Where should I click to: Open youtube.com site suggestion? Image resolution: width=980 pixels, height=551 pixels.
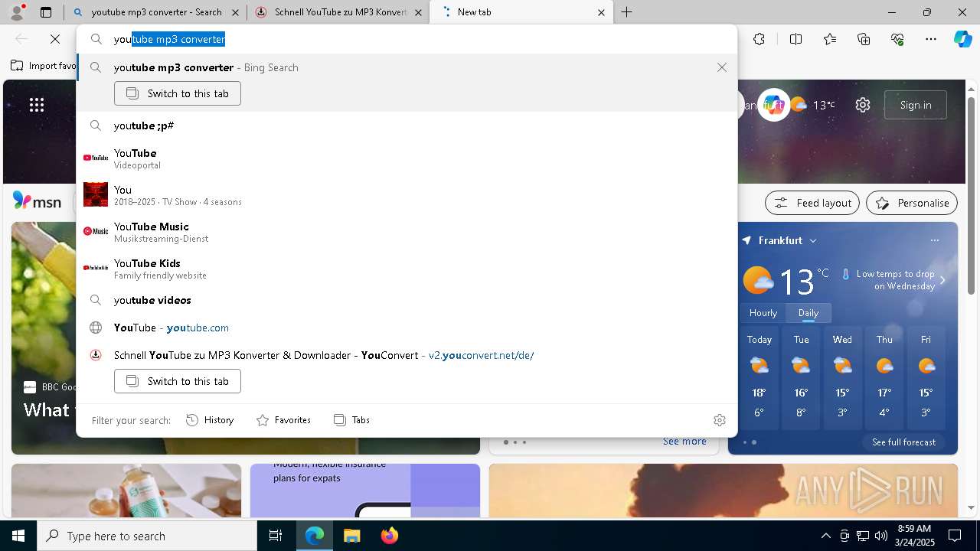407,328
